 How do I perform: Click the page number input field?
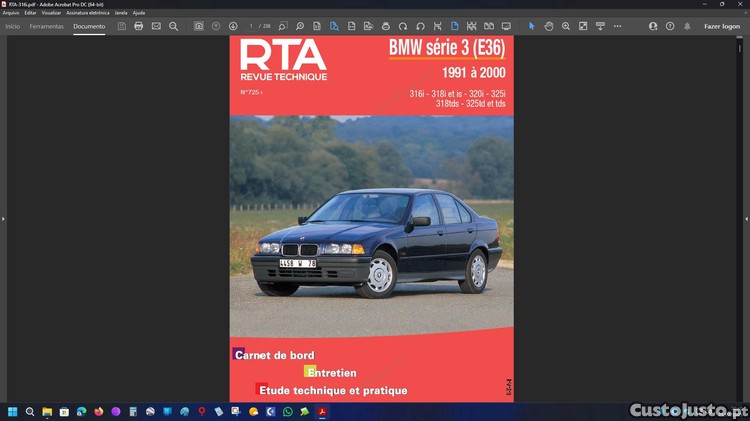(x=252, y=26)
